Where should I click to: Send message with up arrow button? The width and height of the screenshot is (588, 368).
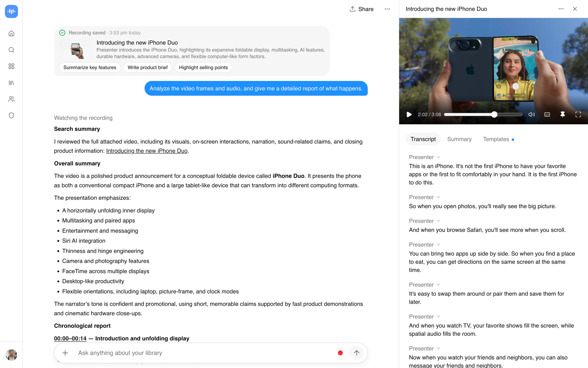(x=356, y=353)
